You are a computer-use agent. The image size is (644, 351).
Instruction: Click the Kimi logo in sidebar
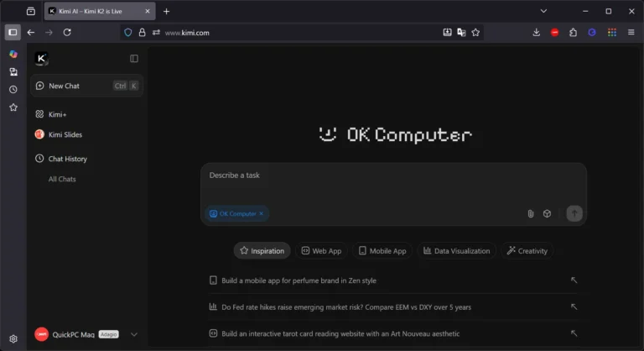[x=41, y=59]
